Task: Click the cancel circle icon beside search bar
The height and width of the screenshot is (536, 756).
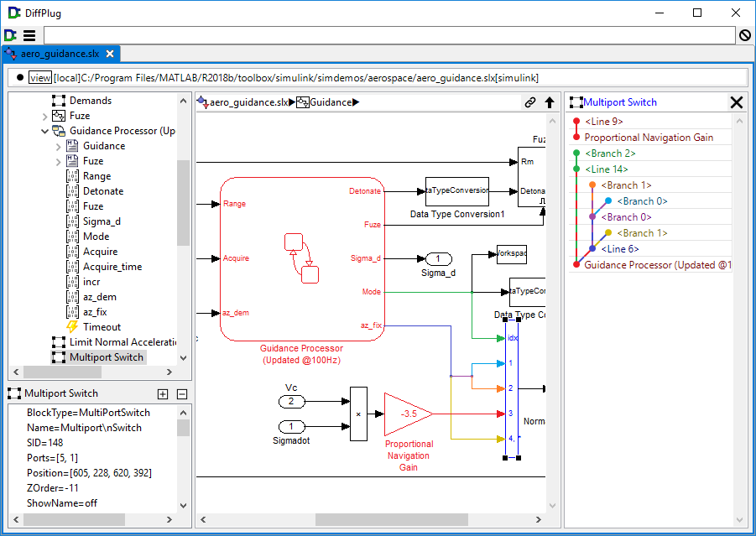Action: click(x=745, y=35)
